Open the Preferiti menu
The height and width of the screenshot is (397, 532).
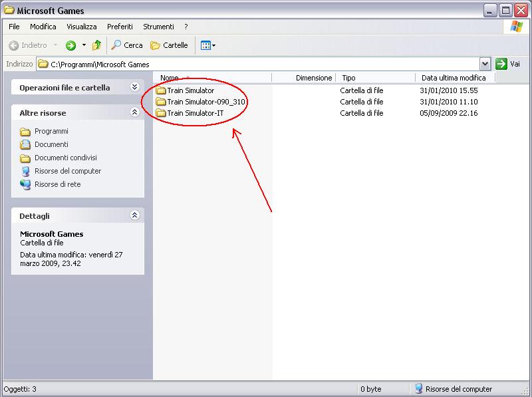(120, 27)
